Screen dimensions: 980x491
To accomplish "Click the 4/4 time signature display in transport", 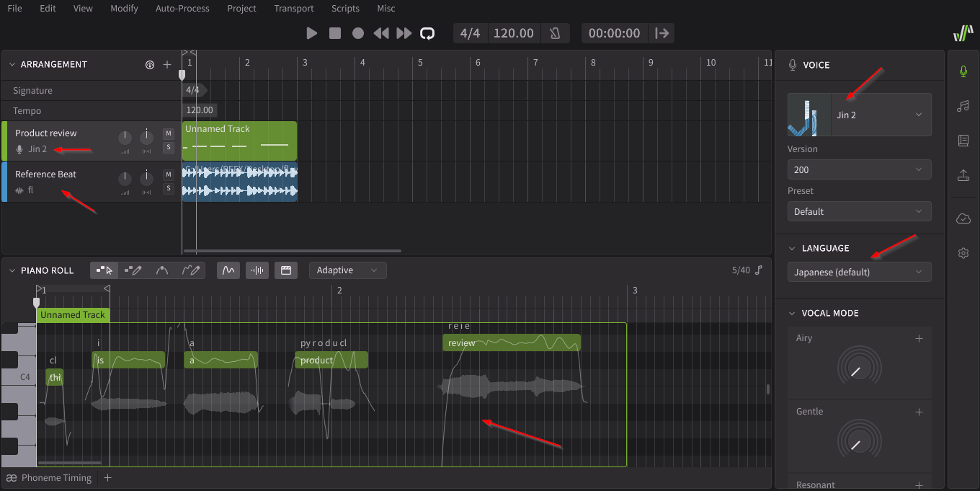I will tap(470, 33).
